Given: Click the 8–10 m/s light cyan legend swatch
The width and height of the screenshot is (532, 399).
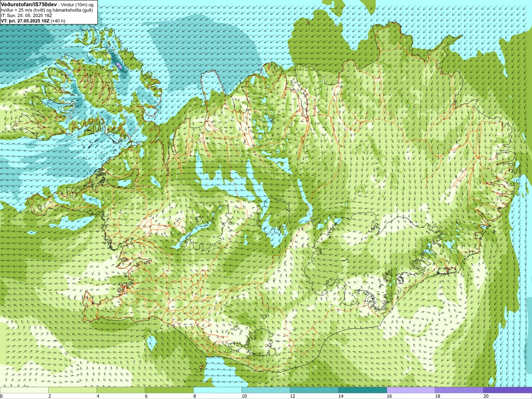Looking at the screenshot, I should [217, 390].
